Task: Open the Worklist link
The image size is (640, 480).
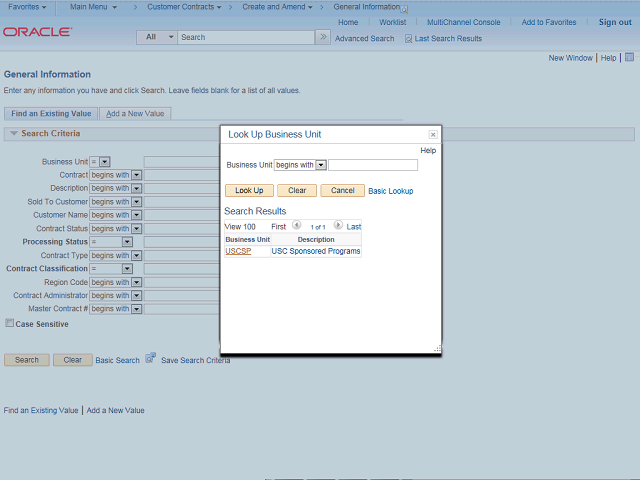Action: click(x=393, y=22)
